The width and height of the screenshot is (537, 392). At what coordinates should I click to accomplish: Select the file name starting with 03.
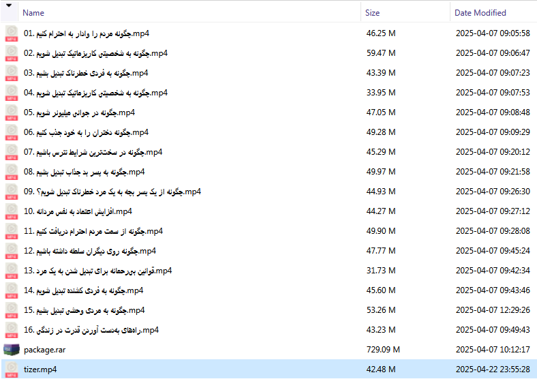(x=86, y=73)
